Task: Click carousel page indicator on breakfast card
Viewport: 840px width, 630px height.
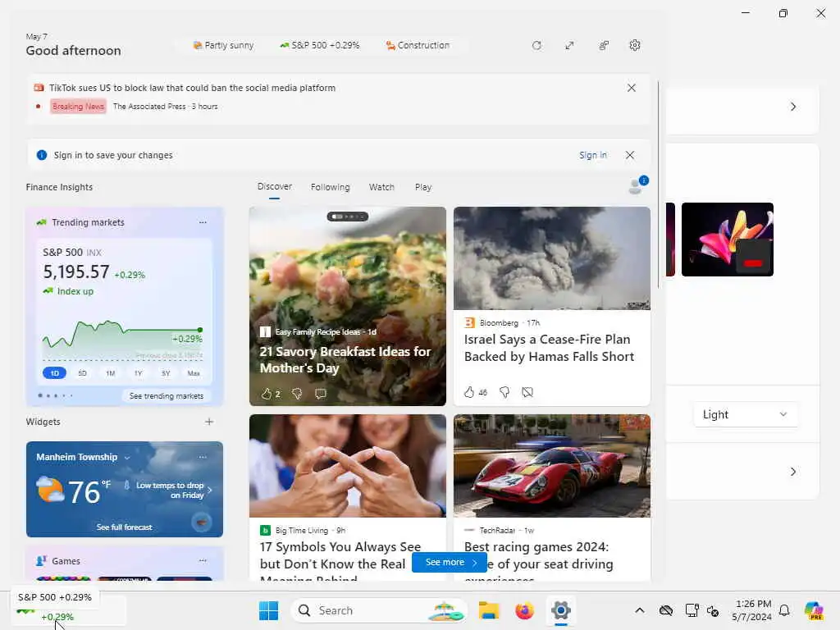Action: 347,217
